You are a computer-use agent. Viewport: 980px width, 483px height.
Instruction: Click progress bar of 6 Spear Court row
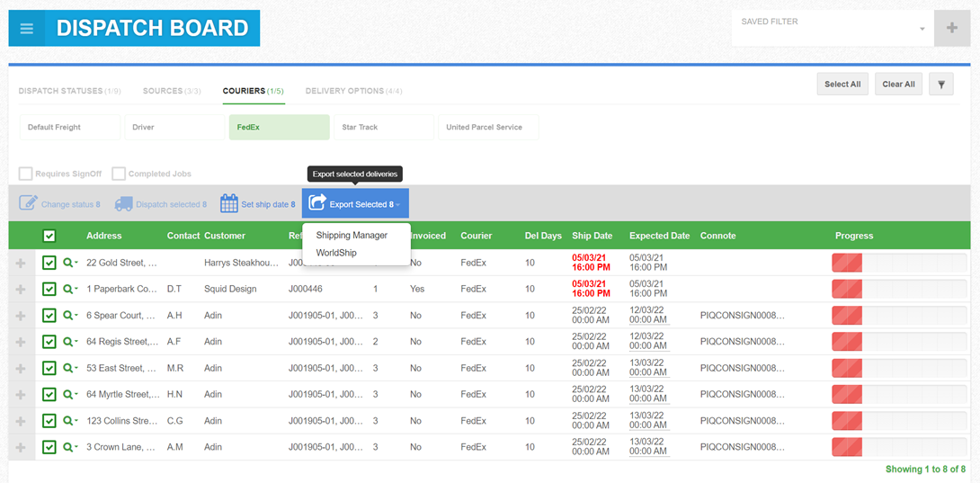tap(899, 316)
